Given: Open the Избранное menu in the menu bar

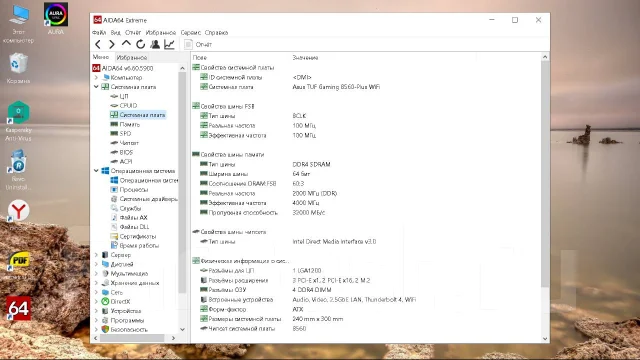Looking at the screenshot, I should pos(161,32).
